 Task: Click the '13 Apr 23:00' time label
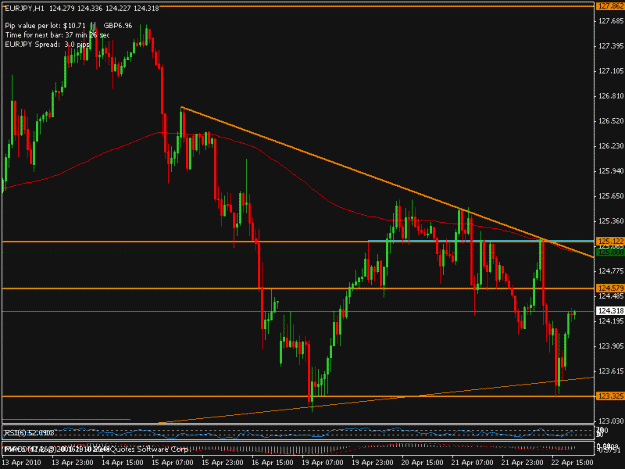73,463
